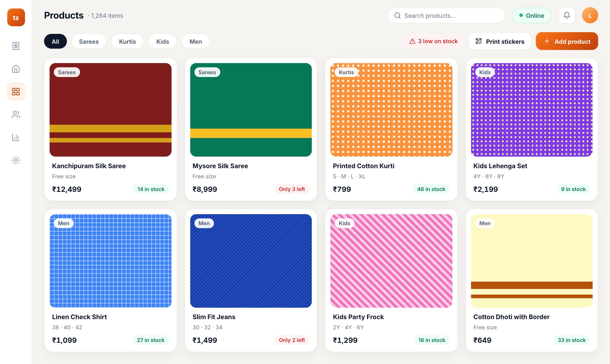This screenshot has height=364, width=610.
Task: Open Cotton Dhoti with Border image
Action: pyautogui.click(x=531, y=261)
